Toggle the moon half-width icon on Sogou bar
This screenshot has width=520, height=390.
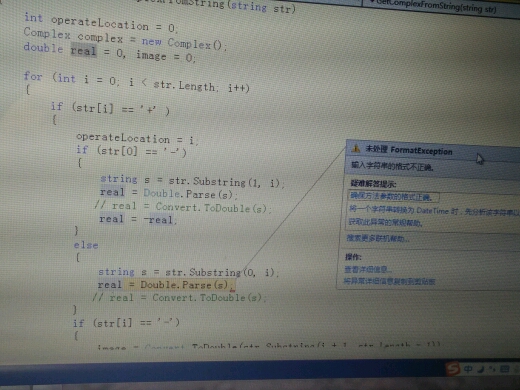click(x=481, y=369)
